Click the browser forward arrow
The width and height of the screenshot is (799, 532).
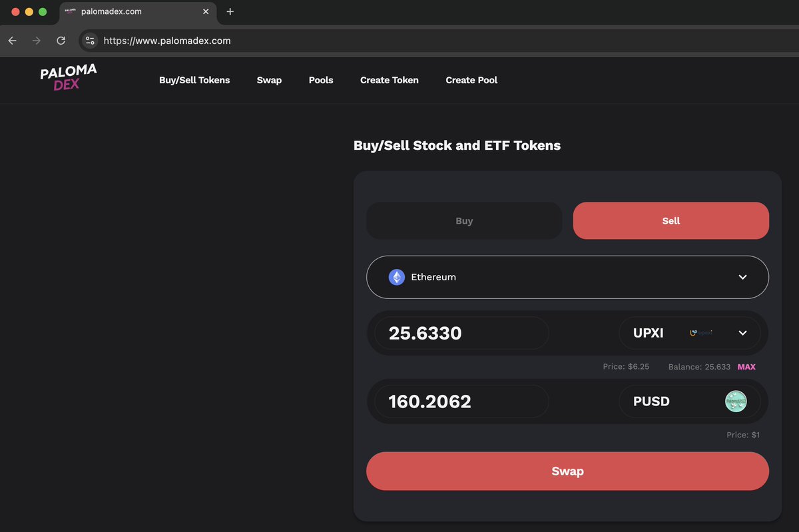click(x=37, y=41)
